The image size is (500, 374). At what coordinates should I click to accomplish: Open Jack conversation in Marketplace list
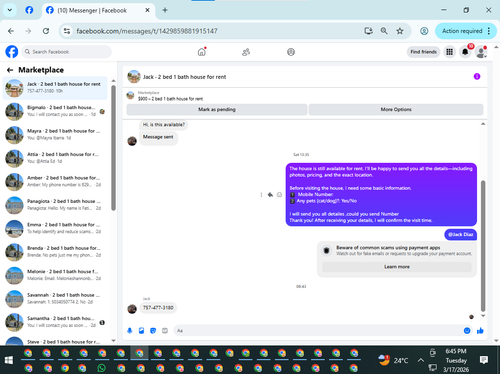tap(55, 88)
